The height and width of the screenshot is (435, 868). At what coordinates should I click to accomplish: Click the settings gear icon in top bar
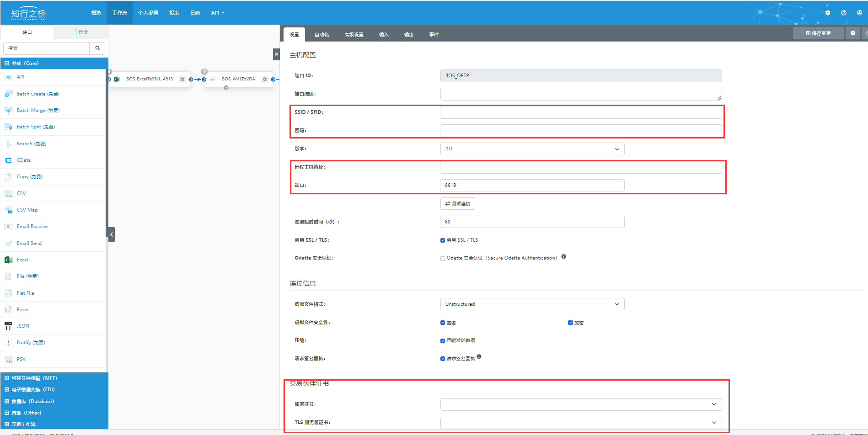tap(827, 13)
